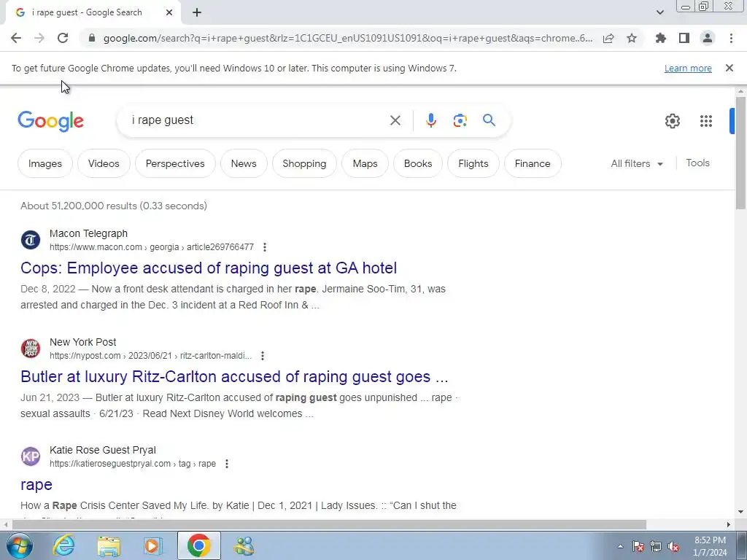The width and height of the screenshot is (747, 560).
Task: Switch to News results
Action: click(244, 163)
